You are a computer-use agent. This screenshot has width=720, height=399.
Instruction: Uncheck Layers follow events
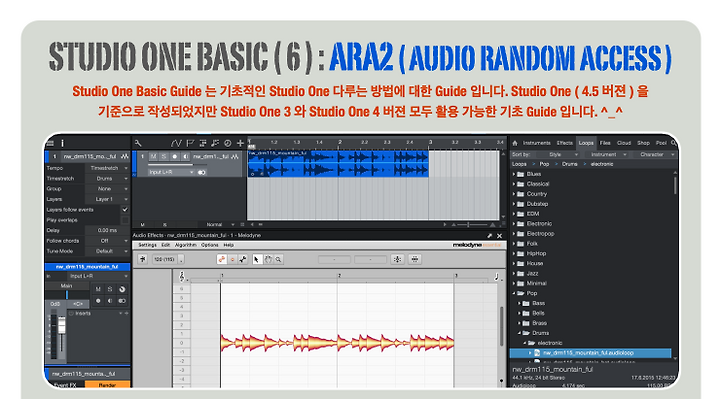(x=124, y=209)
